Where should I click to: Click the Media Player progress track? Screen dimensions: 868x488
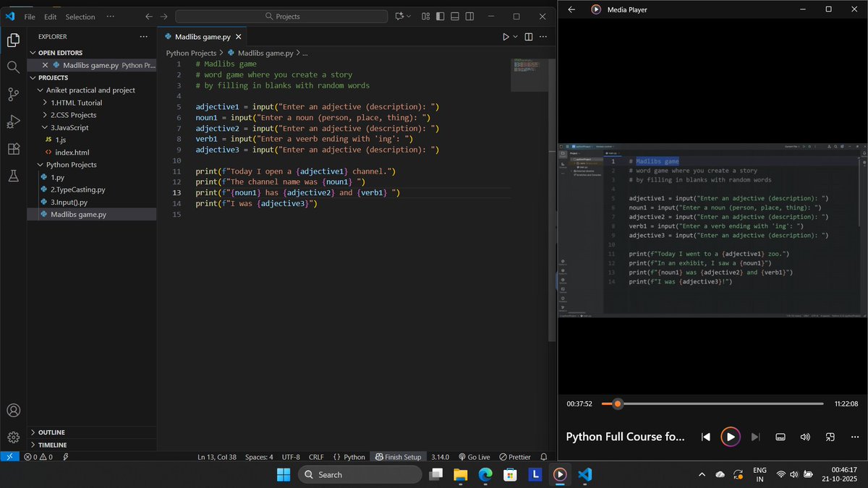[712, 403]
